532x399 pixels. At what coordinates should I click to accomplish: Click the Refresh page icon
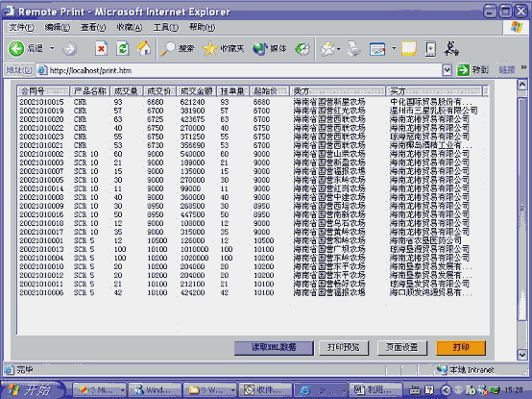click(123, 49)
